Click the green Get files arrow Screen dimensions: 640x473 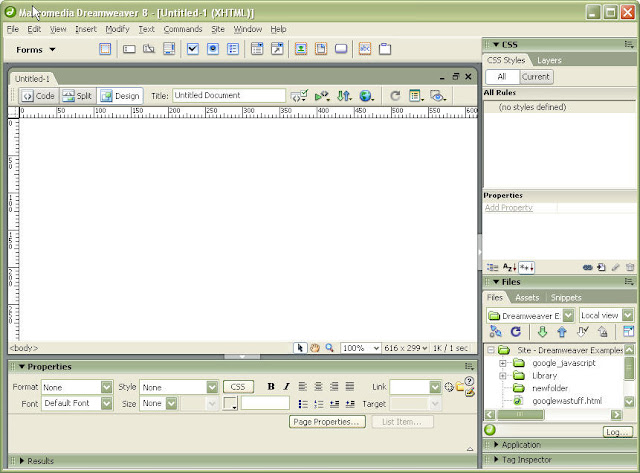point(542,332)
